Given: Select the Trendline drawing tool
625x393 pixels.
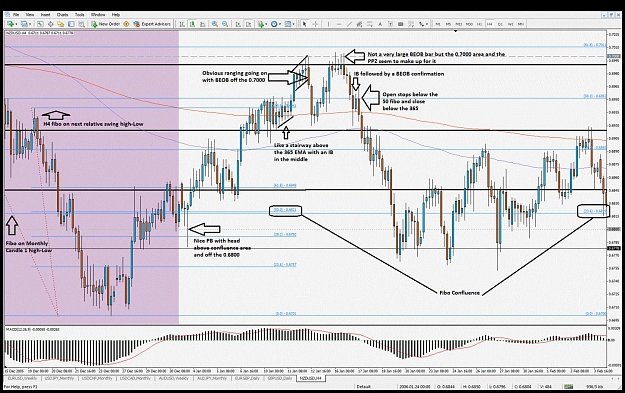Looking at the screenshot, I should point(349,24).
